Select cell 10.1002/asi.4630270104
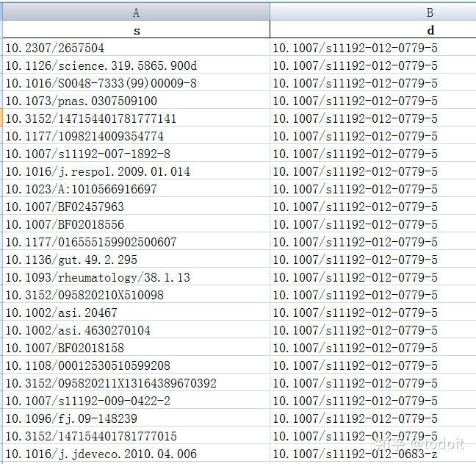Screen dimensions: 476x464 point(136,329)
